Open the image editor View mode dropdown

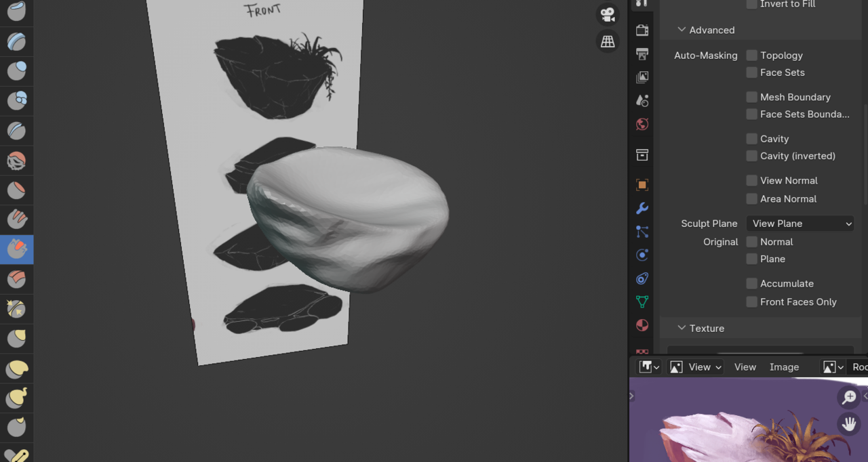pos(696,367)
